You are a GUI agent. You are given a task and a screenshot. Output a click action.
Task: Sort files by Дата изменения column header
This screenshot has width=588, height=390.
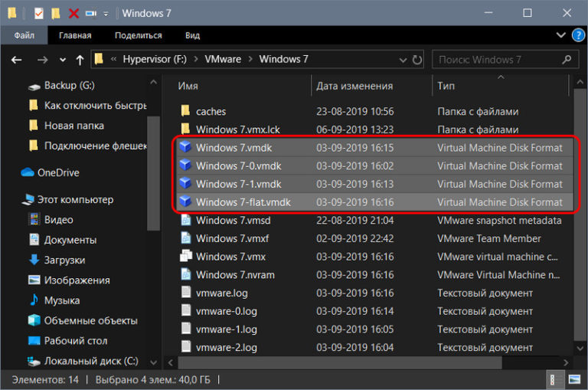354,86
